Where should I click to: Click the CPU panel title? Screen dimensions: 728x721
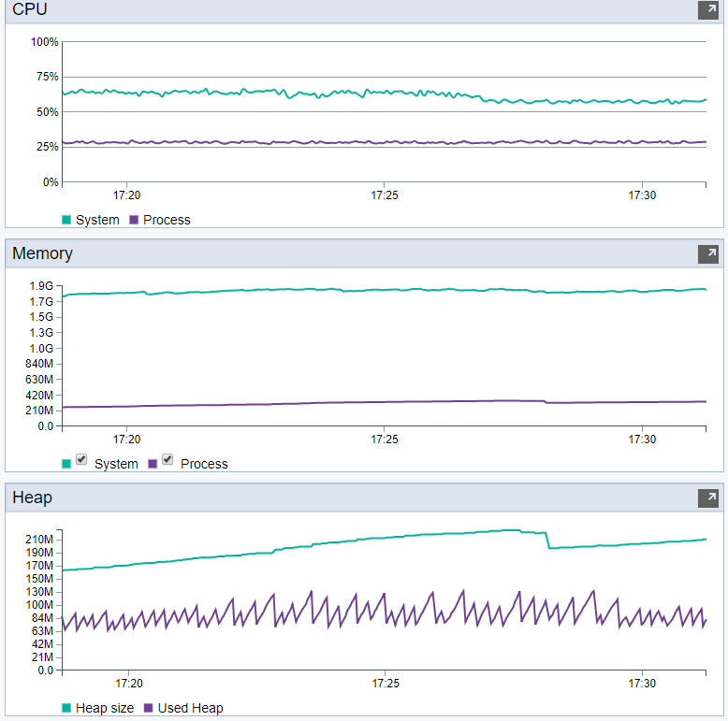coord(30,9)
